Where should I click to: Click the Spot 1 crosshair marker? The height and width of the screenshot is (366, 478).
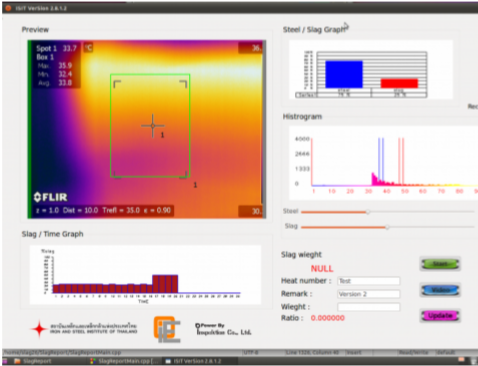point(153,126)
